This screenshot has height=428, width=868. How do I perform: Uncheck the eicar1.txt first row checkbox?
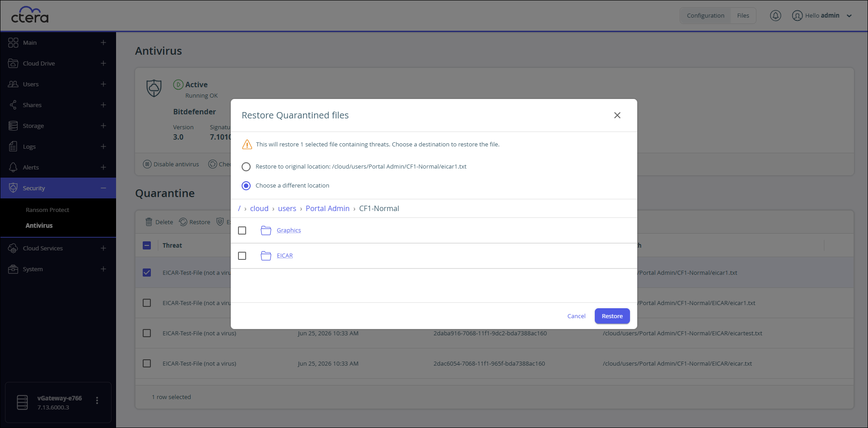[147, 273]
